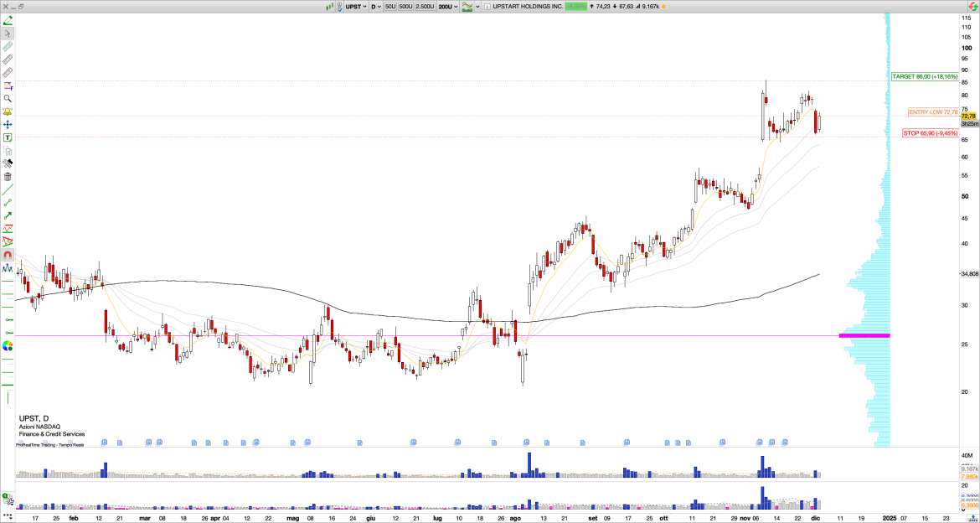Select the diagonal trend line tool
The image size is (980, 523).
click(x=8, y=189)
